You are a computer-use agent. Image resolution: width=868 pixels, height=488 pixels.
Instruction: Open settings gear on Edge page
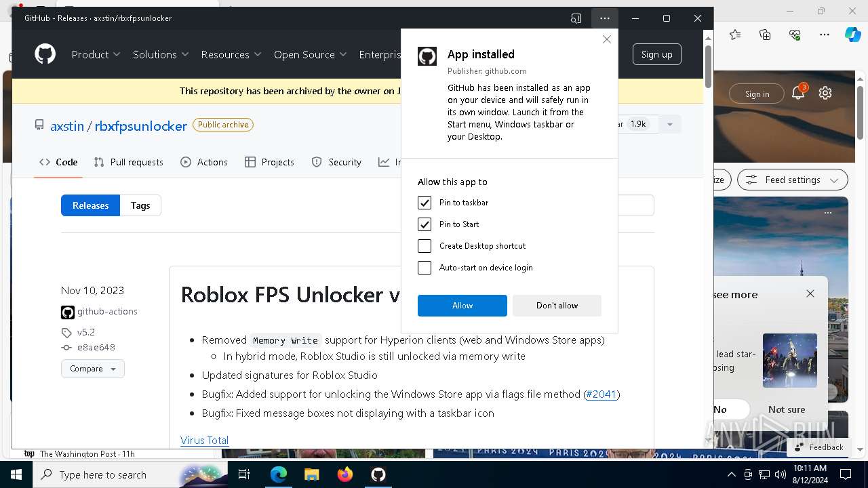click(x=825, y=93)
